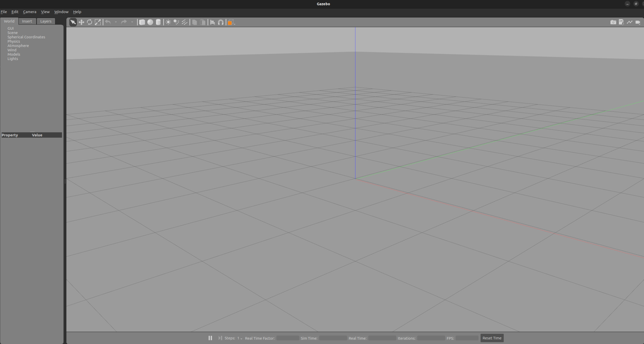Open the File menu
Viewport: 644px width, 344px height.
[4, 12]
